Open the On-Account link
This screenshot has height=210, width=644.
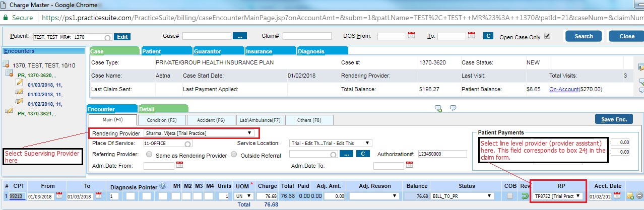coord(563,89)
